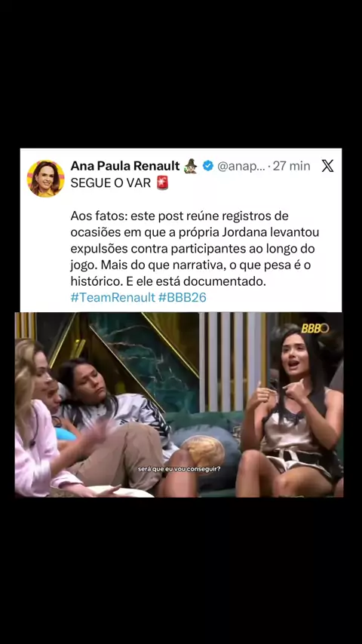The height and width of the screenshot is (644, 362).
Task: Click the BBB logo watermark in video
Action: 315,328
